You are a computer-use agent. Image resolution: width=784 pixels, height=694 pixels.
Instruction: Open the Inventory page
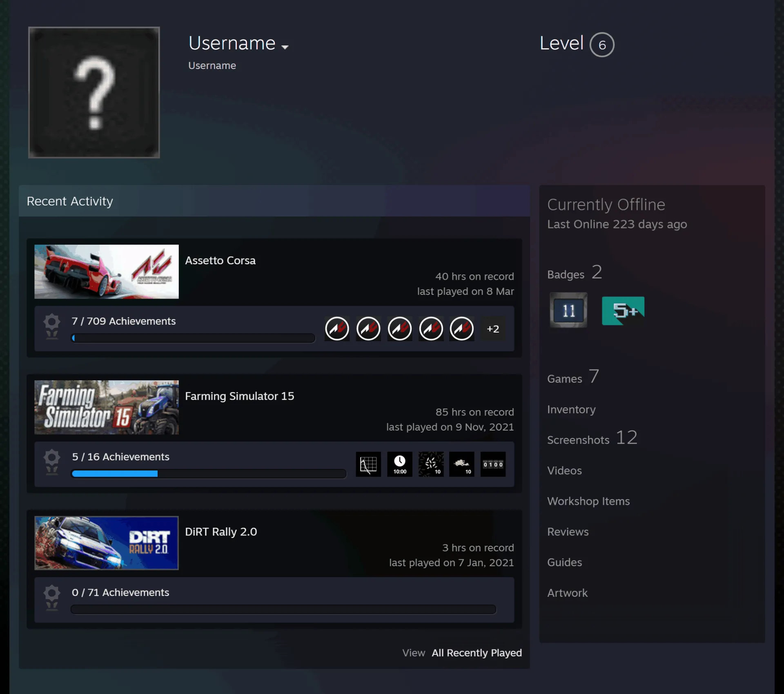571,409
